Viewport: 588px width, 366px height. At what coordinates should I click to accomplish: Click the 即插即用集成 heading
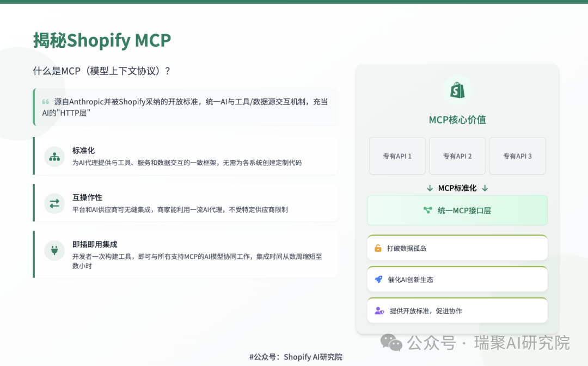point(95,244)
